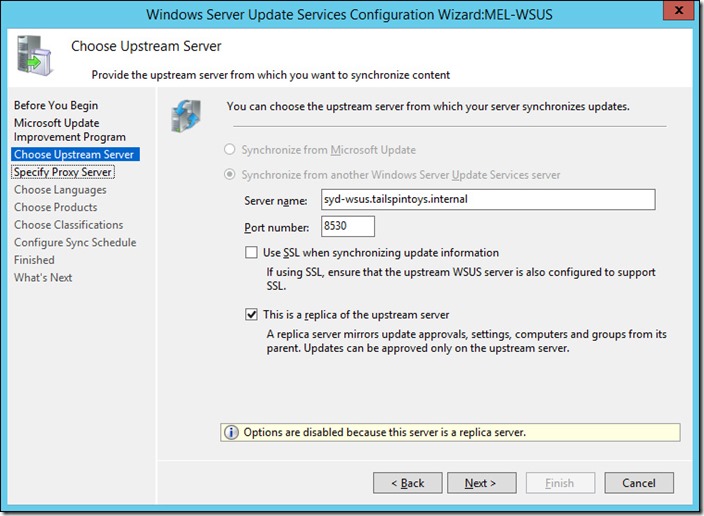Click the WSUS server wizard header icon
The height and width of the screenshot is (516, 704).
[x=34, y=55]
